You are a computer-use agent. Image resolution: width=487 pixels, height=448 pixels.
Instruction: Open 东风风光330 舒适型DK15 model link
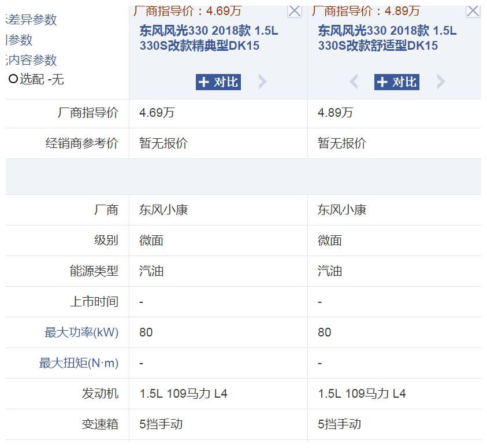point(387,38)
